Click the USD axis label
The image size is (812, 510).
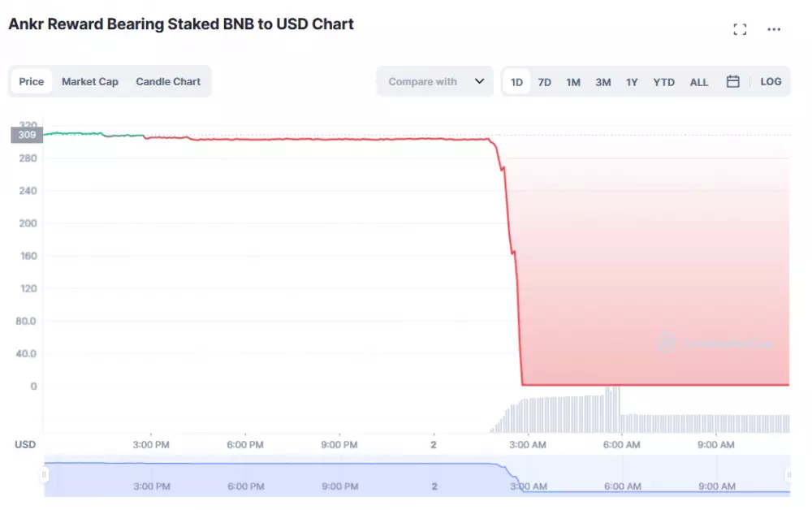[24, 444]
